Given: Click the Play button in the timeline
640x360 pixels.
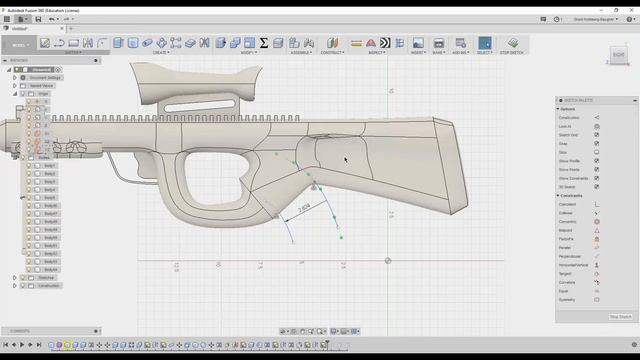Looking at the screenshot, I should click(x=22, y=345).
